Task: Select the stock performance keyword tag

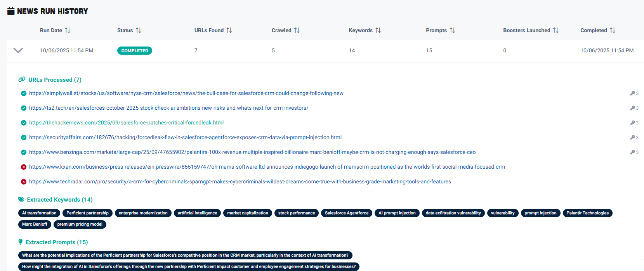Action: tap(297, 213)
